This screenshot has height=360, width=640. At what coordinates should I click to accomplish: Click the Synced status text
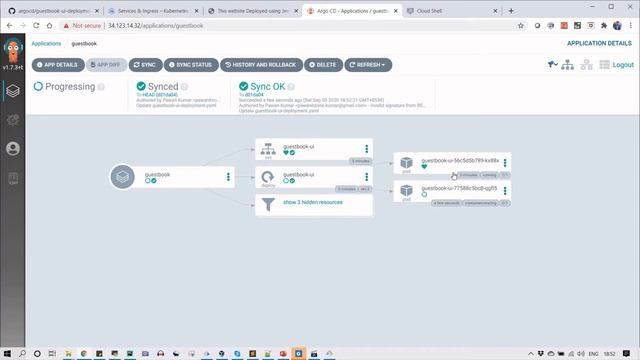tap(163, 87)
